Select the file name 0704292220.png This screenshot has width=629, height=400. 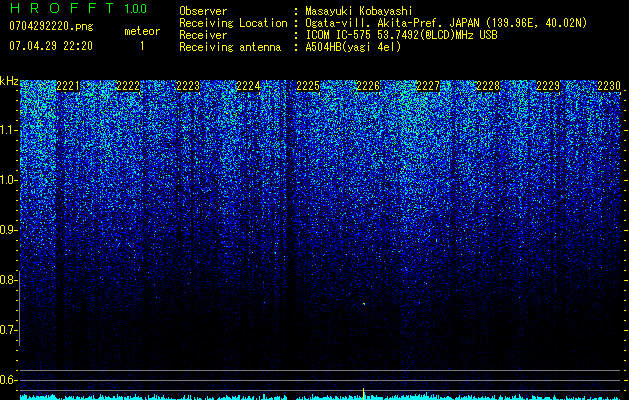[x=51, y=26]
